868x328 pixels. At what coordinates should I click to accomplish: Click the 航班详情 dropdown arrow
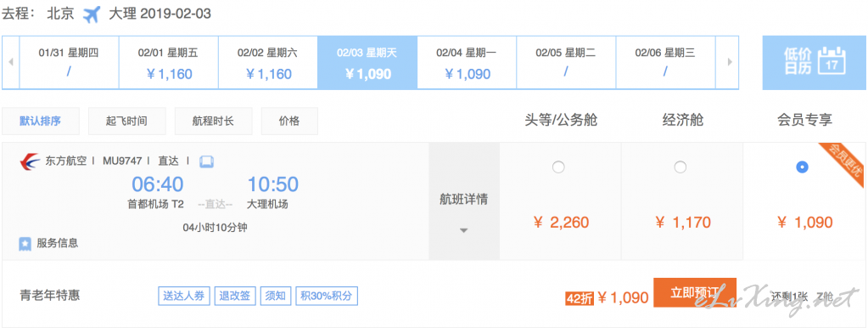pyautogui.click(x=464, y=230)
